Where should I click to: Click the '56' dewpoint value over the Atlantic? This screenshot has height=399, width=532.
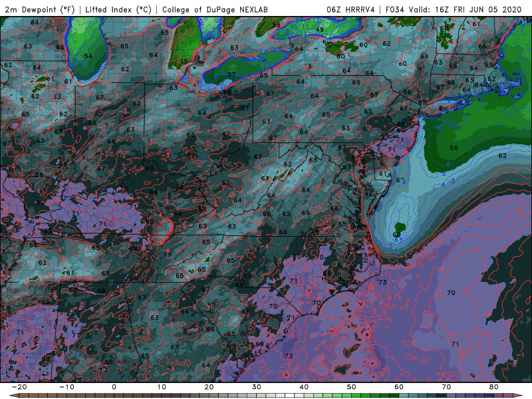click(454, 148)
